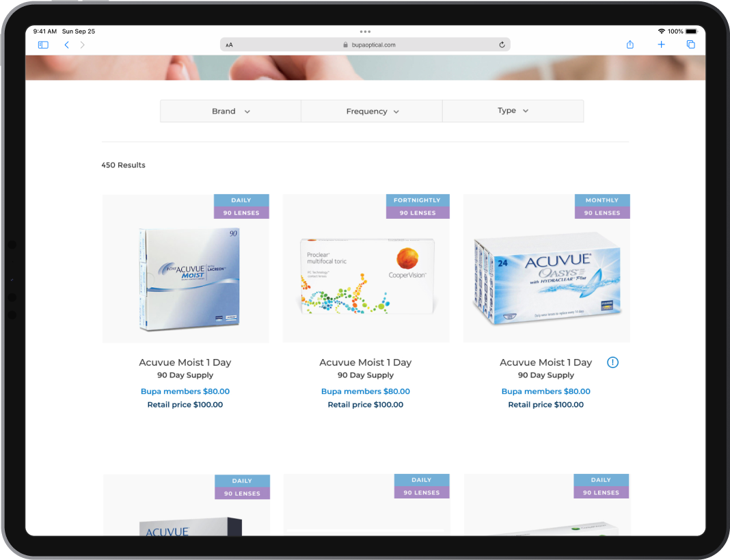Show the tab overview

[691, 44]
